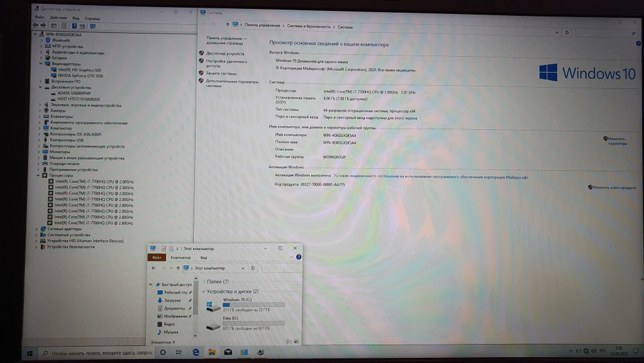Click the help icon in Explorer ribbon
The image size is (644, 363).
(299, 257)
